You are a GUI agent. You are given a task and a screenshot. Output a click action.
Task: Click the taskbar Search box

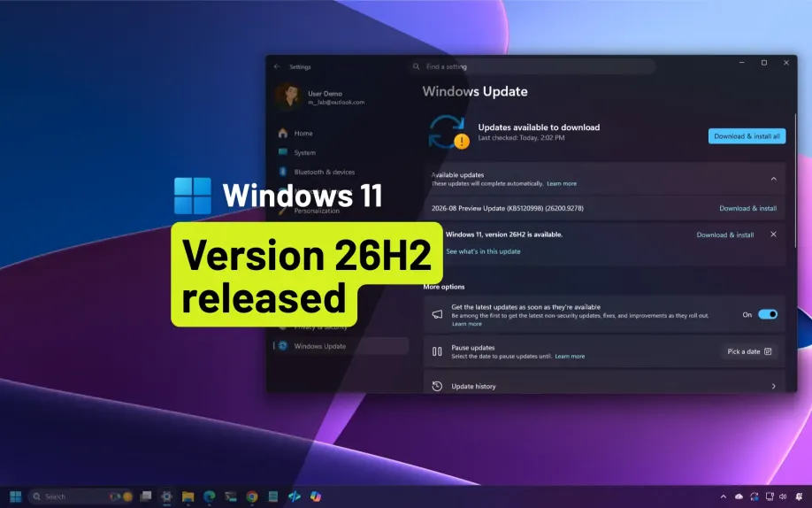pyautogui.click(x=82, y=496)
